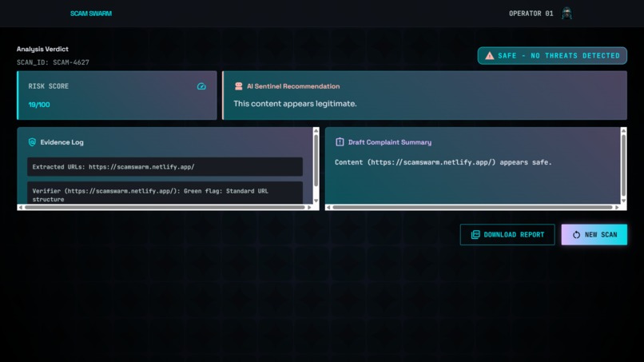
Task: Click the 'Extracted URLs' evidence entry
Action: point(165,167)
